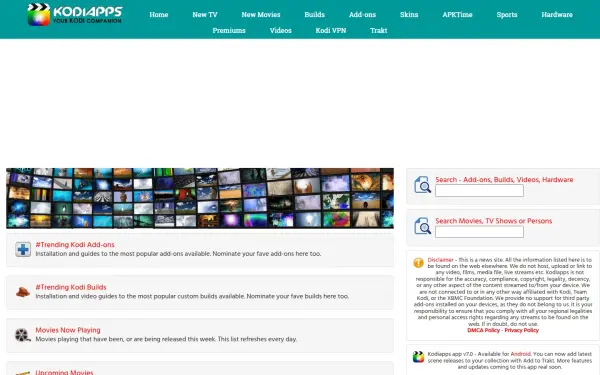600x375 pixels.
Task: Click the text 'This list refreshes every day'
Action: [257, 339]
